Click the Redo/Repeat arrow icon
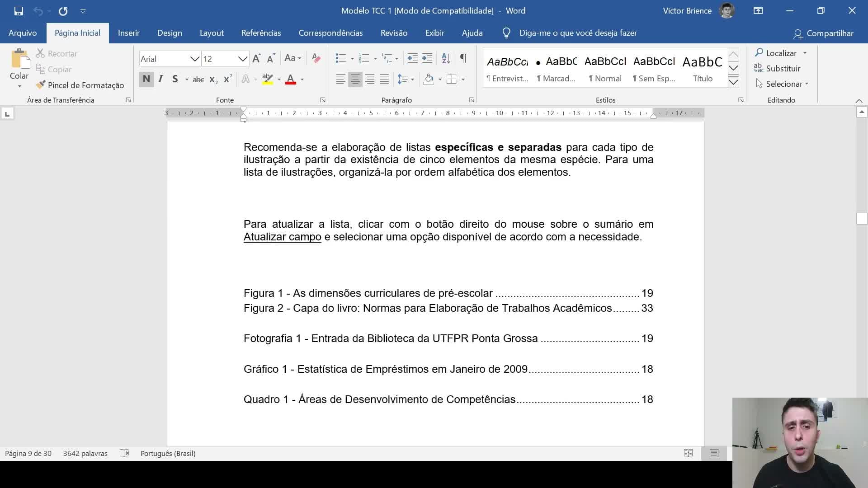Image resolution: width=868 pixels, height=488 pixels. (63, 11)
